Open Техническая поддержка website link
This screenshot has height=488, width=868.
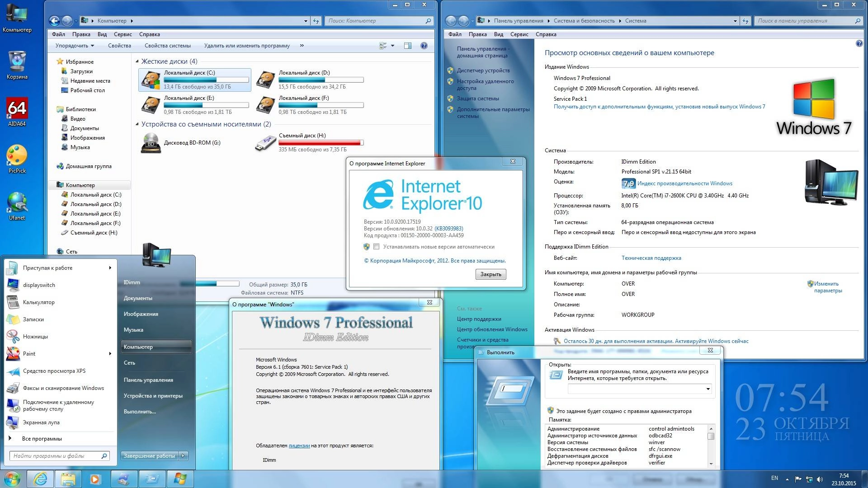(651, 258)
